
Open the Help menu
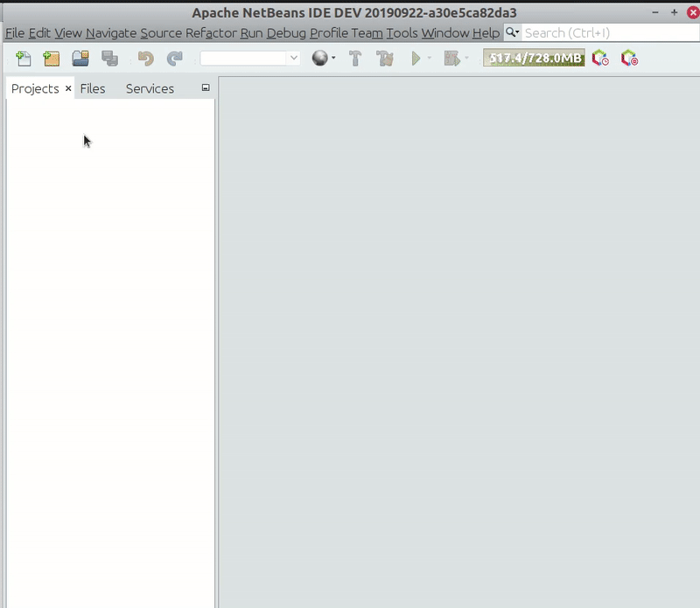pyautogui.click(x=486, y=33)
